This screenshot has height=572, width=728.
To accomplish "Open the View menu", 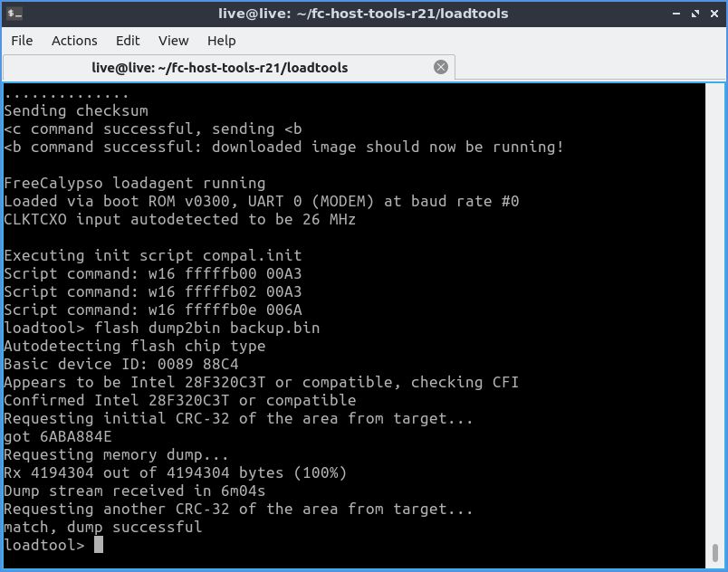I will 173,41.
